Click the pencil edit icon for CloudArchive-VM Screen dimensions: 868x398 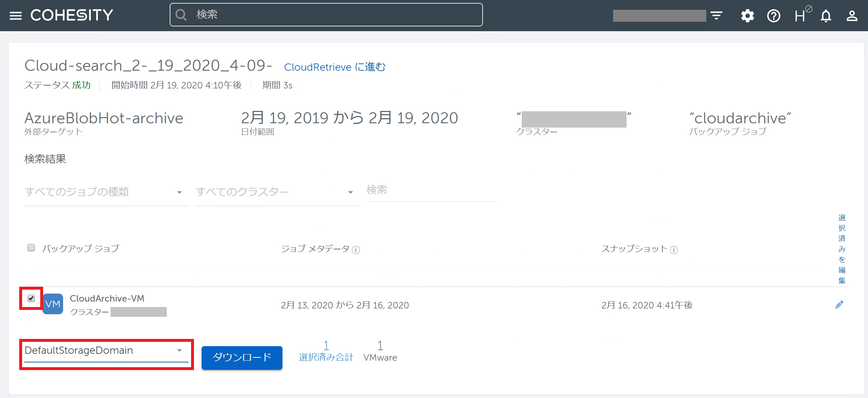[839, 304]
